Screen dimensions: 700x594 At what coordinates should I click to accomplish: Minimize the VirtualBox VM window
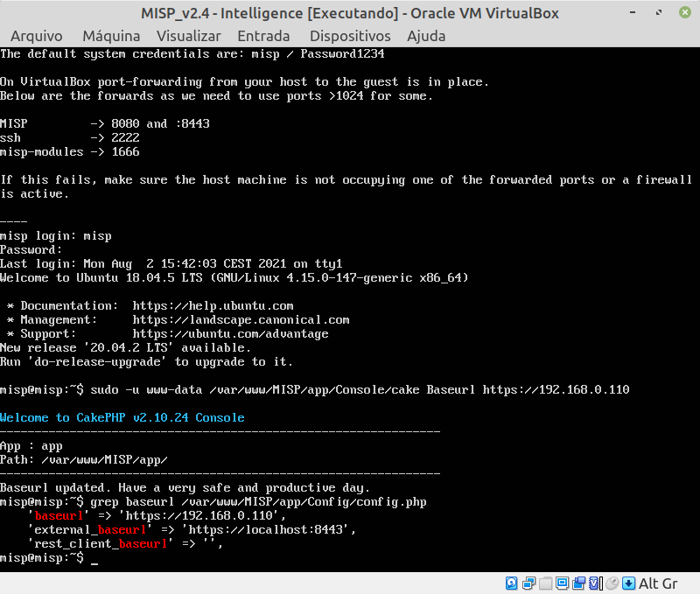click(x=633, y=12)
